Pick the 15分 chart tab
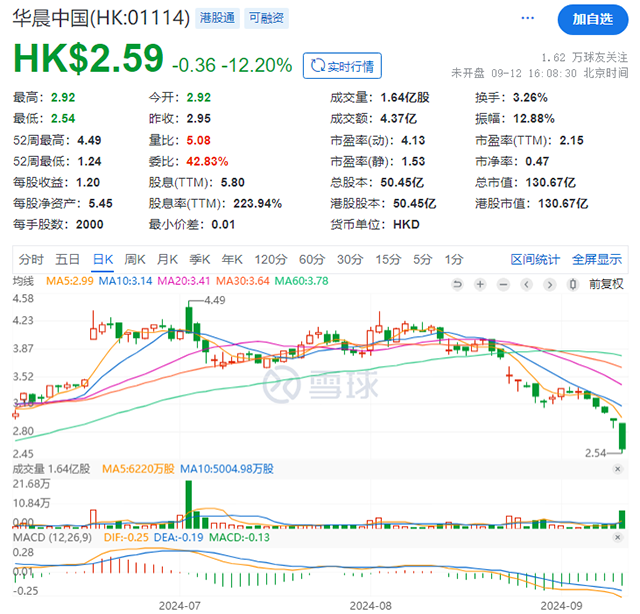The image size is (640, 614). [x=388, y=260]
